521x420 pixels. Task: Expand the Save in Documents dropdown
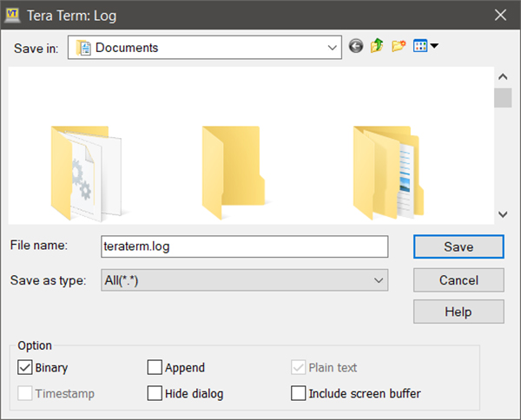coord(333,48)
